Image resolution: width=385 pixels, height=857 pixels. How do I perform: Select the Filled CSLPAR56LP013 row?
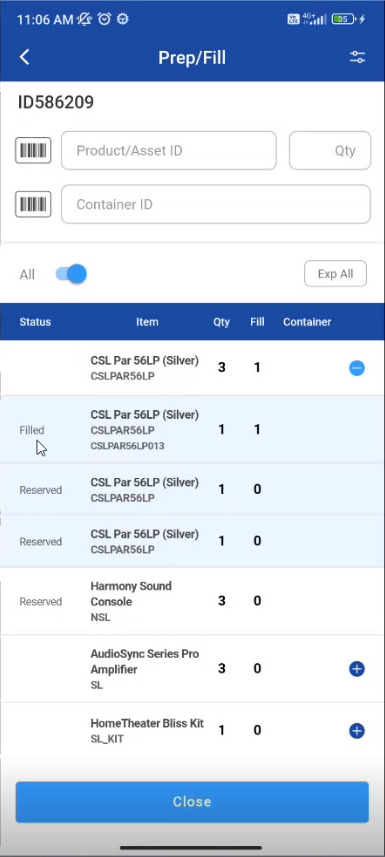pos(192,430)
